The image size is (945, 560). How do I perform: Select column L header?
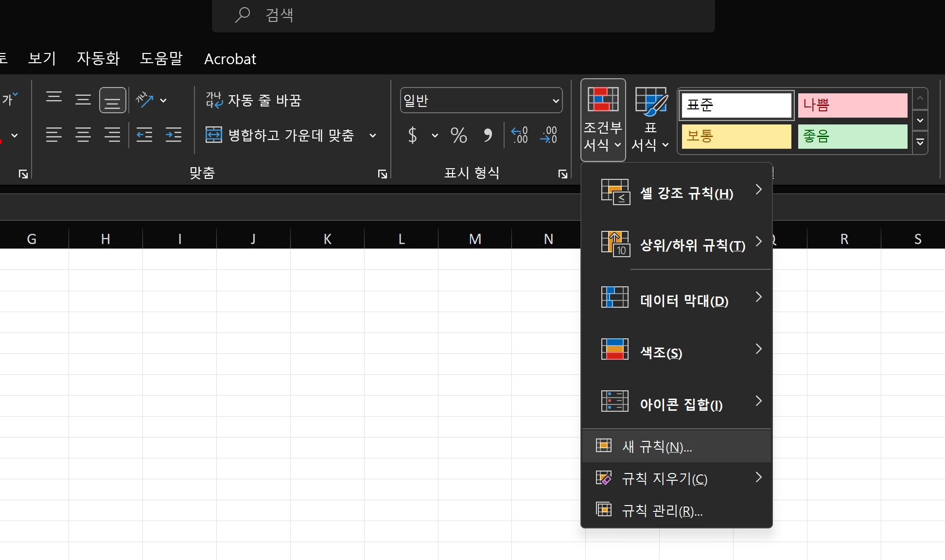point(401,239)
